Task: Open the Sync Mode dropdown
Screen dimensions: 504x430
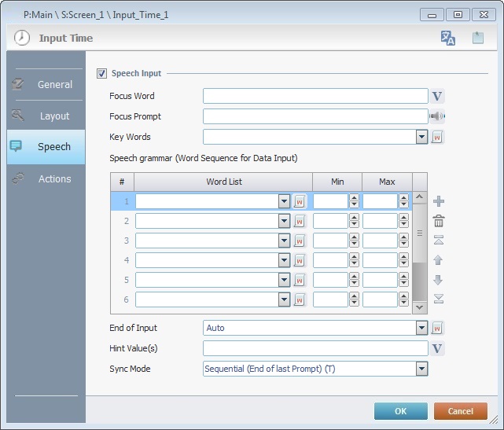Action: 421,368
